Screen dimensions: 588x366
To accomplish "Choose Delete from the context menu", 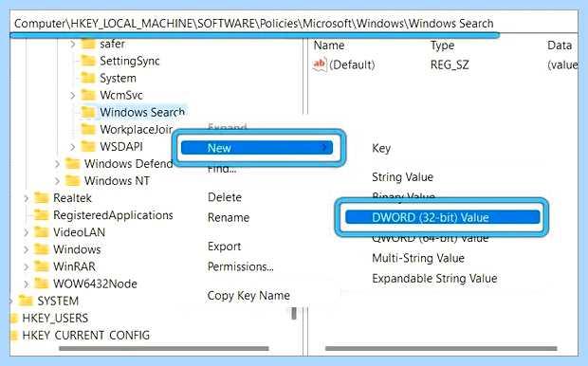I will click(x=224, y=197).
